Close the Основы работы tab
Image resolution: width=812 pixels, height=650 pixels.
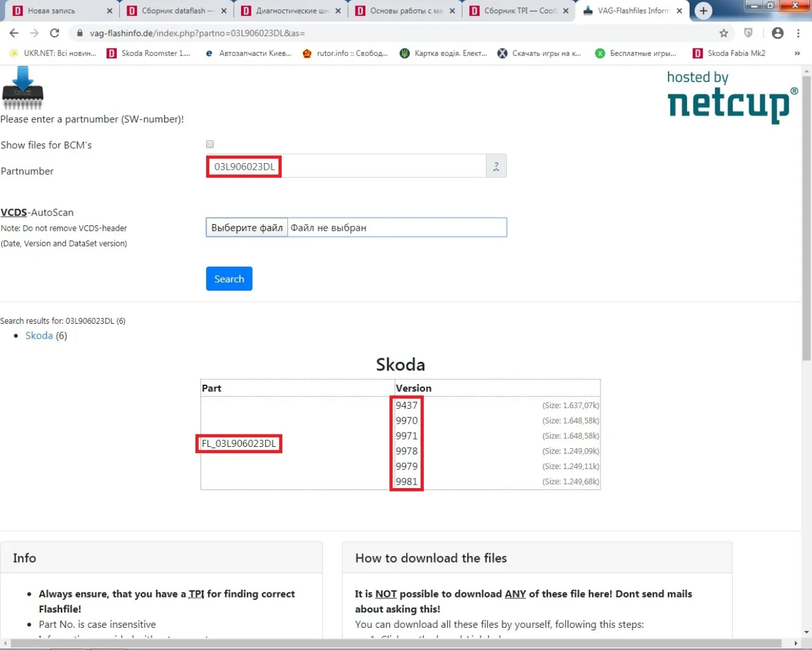[x=452, y=11]
